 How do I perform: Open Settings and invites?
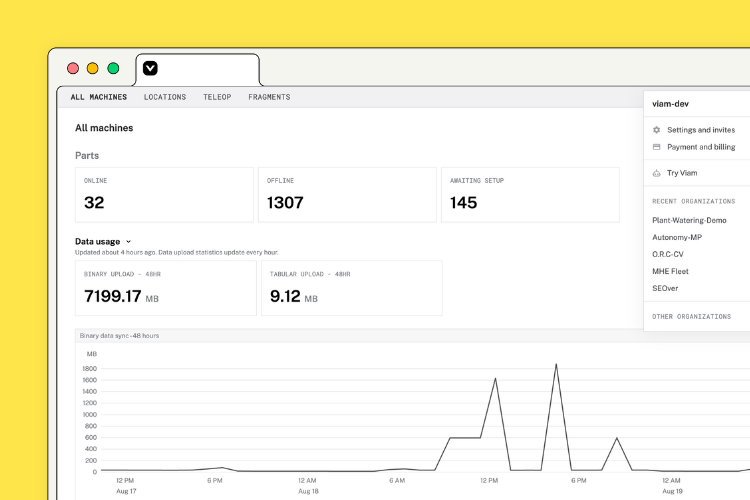coord(701,130)
